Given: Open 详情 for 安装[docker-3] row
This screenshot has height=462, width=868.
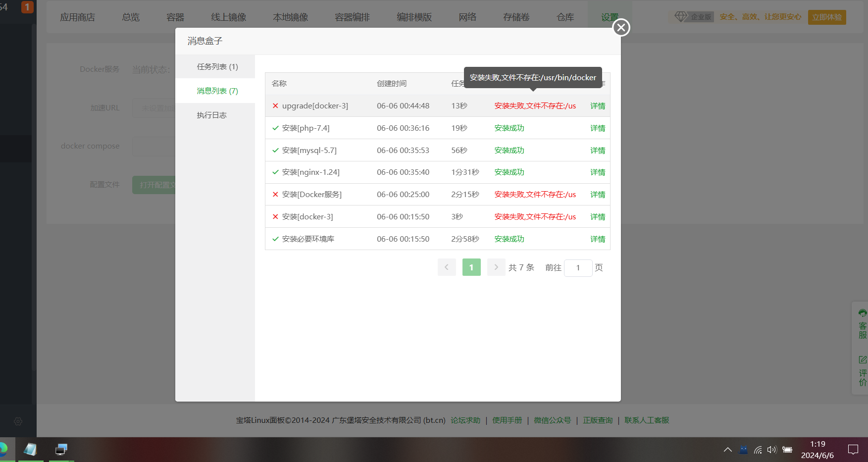Looking at the screenshot, I should point(598,216).
